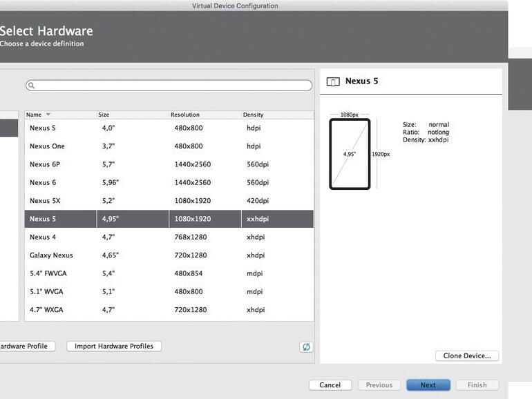532x399 pixels.
Task: Select the 5.1" WVGA device
Action: [46, 292]
